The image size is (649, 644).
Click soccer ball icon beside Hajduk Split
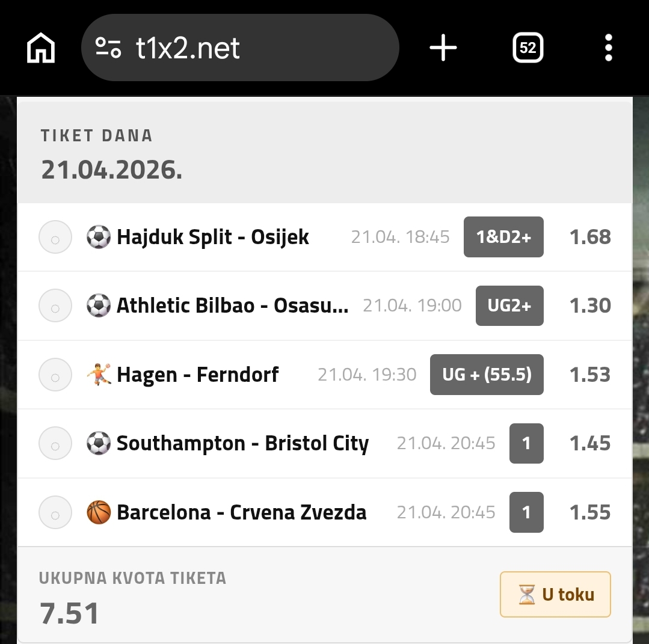tap(99, 237)
